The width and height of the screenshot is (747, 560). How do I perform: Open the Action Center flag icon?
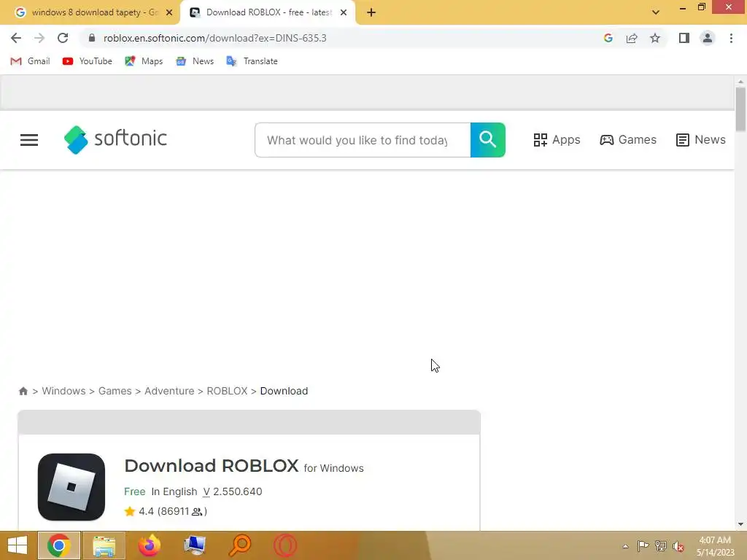[643, 545]
